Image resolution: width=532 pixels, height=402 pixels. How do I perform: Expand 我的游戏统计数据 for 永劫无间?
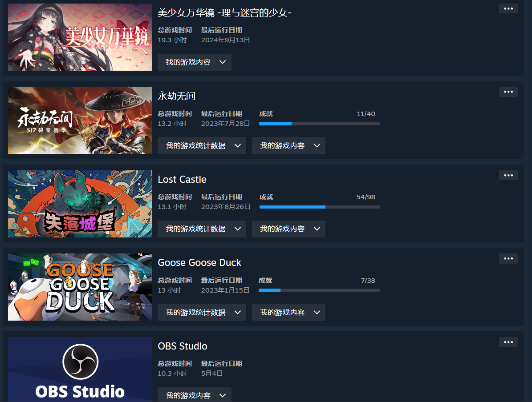[202, 145]
